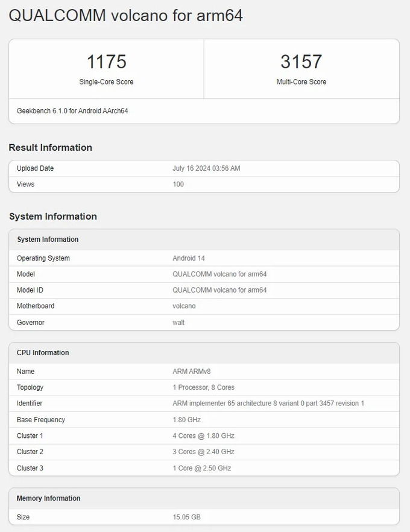Select the governor value walt
The height and width of the screenshot is (532, 410).
point(178,322)
